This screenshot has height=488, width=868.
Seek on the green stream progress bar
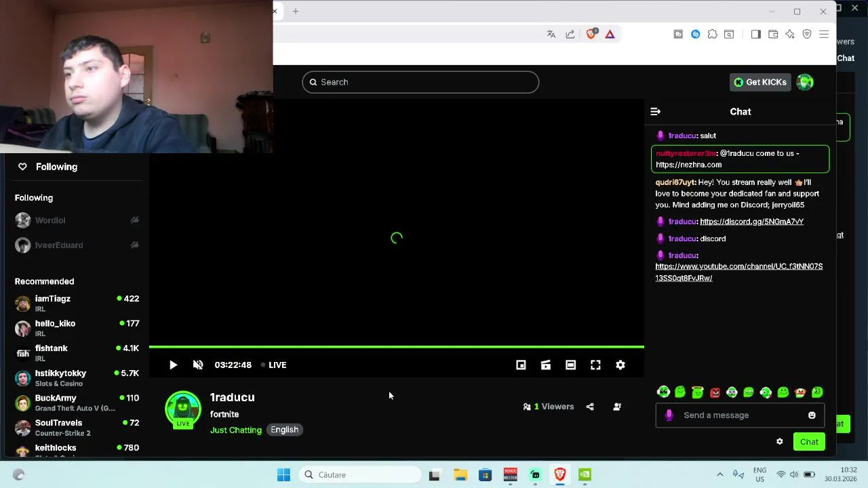click(397, 347)
